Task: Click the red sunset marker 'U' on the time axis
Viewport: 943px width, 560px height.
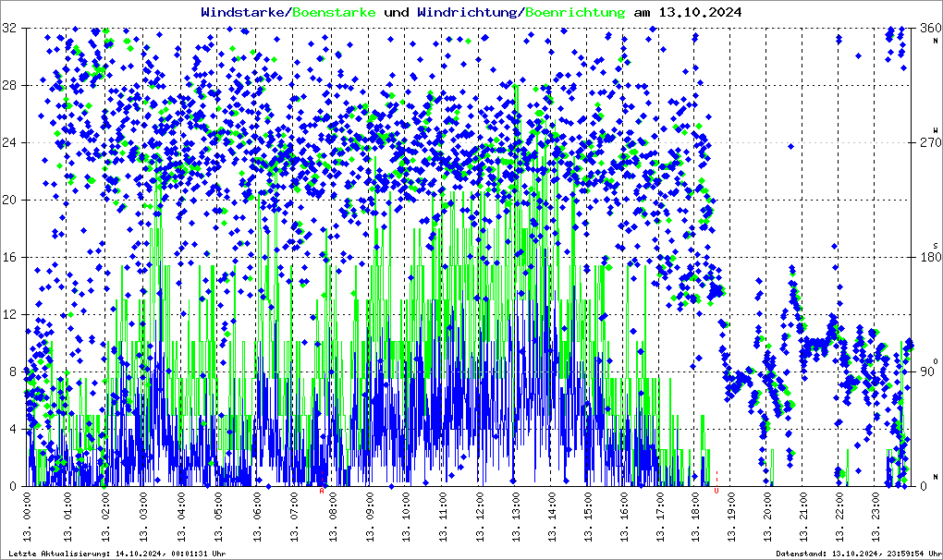Action: tap(716, 491)
